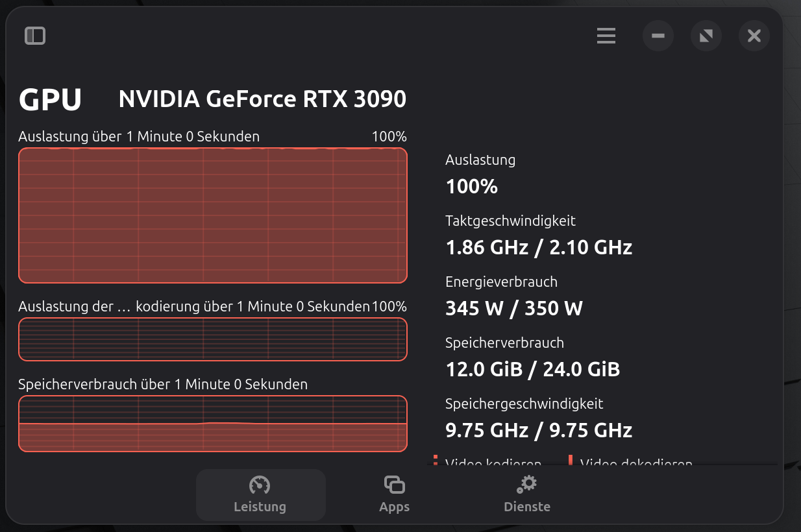The image size is (801, 532).
Task: Open the Apps tab
Action: pyautogui.click(x=394, y=494)
